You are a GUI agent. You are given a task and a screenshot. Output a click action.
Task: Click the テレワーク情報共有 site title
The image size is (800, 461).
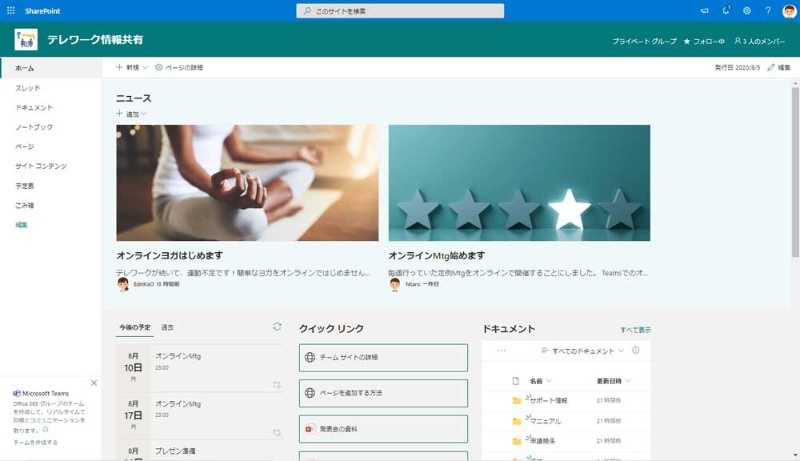tap(95, 40)
